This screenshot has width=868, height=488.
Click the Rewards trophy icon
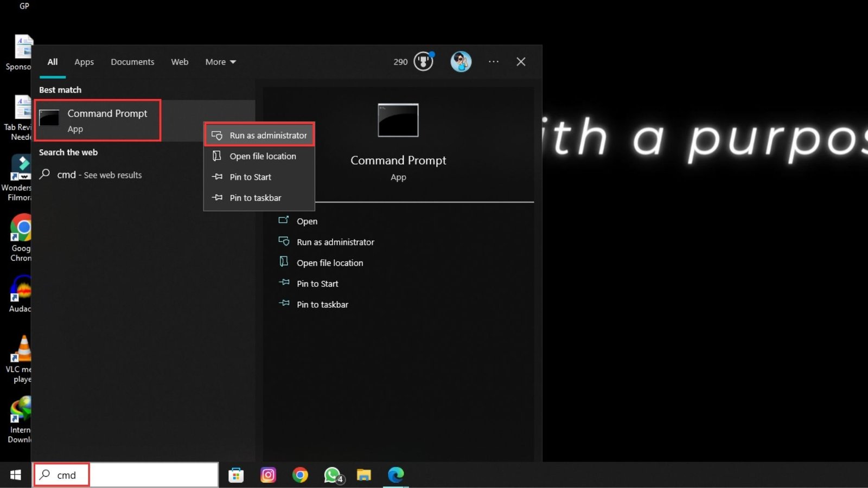coord(424,61)
